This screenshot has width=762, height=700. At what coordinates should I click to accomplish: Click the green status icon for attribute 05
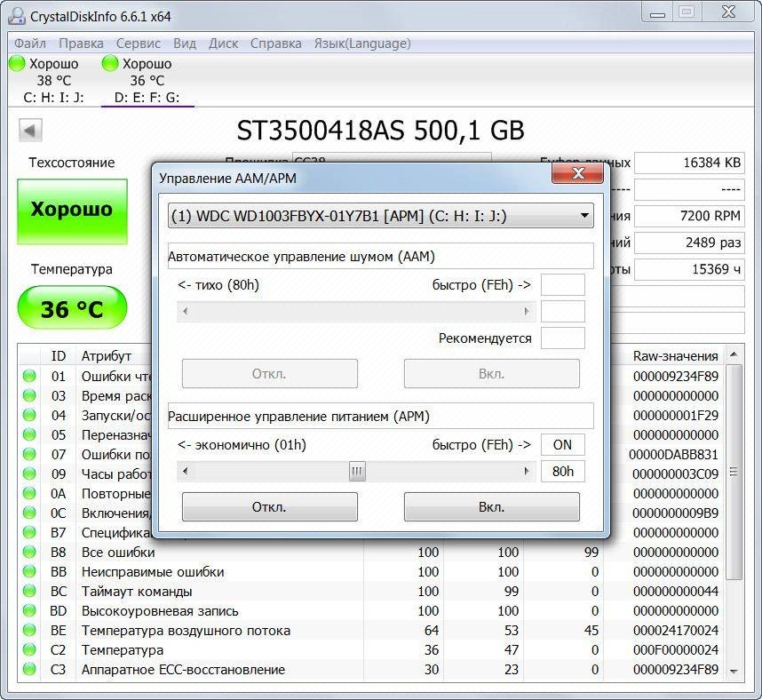(x=29, y=434)
